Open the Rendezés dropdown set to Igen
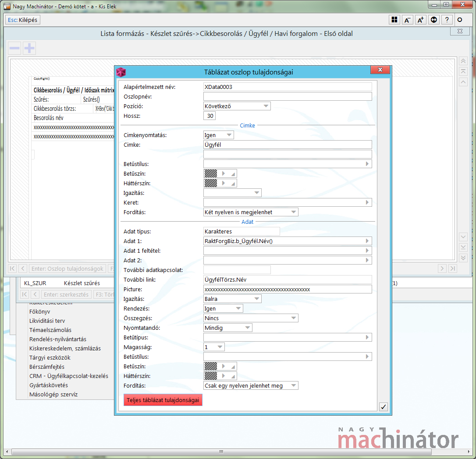 [223, 308]
